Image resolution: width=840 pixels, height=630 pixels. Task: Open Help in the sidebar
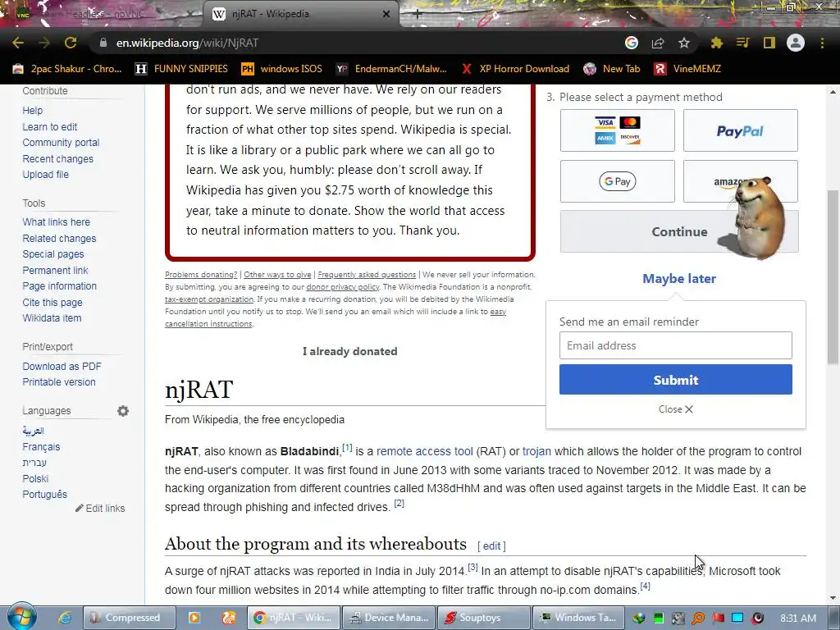tap(32, 111)
